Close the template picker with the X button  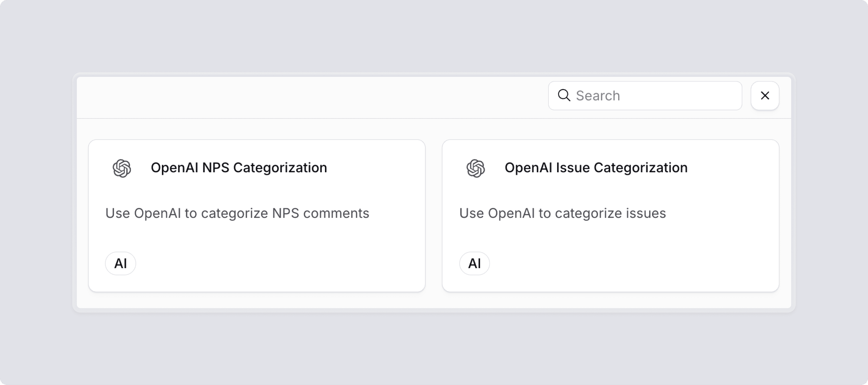[765, 95]
